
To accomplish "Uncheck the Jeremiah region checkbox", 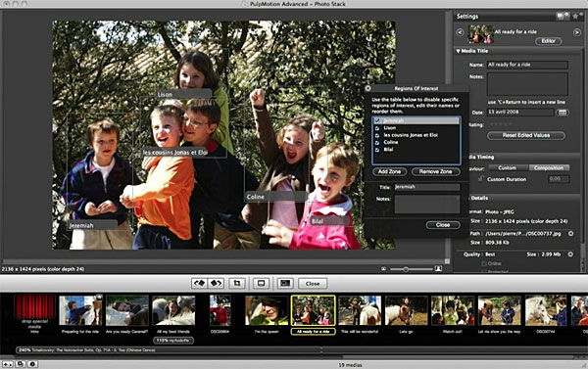I will (377, 121).
